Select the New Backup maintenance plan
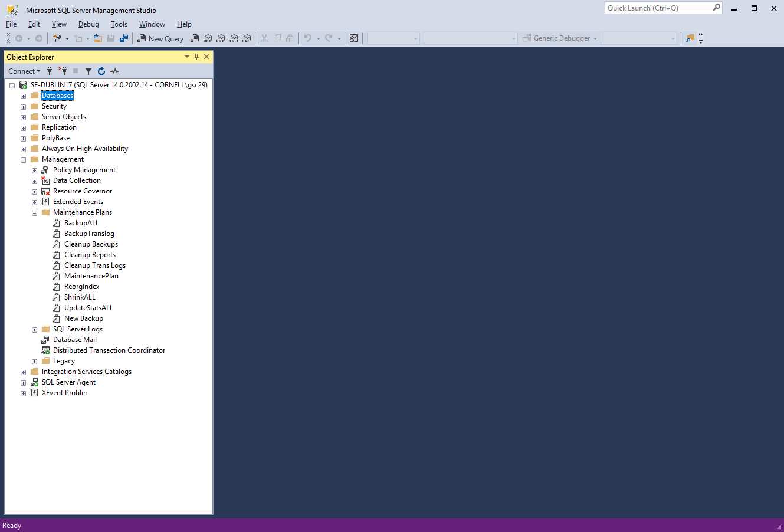The image size is (784, 532). (83, 318)
